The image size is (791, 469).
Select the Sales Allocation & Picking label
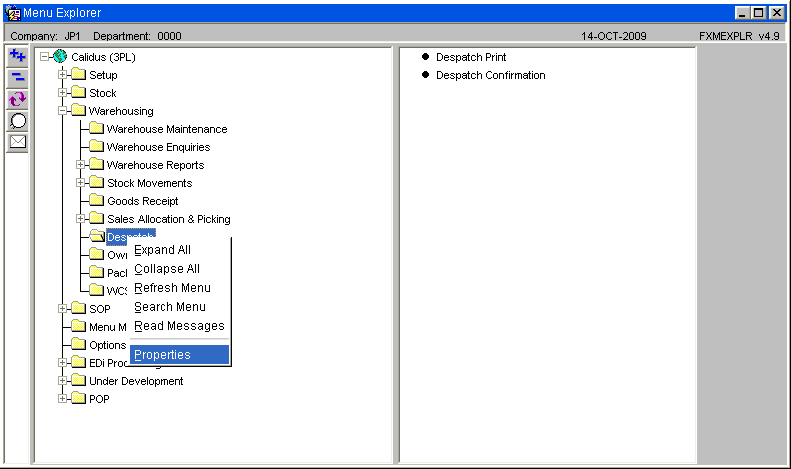(169, 219)
